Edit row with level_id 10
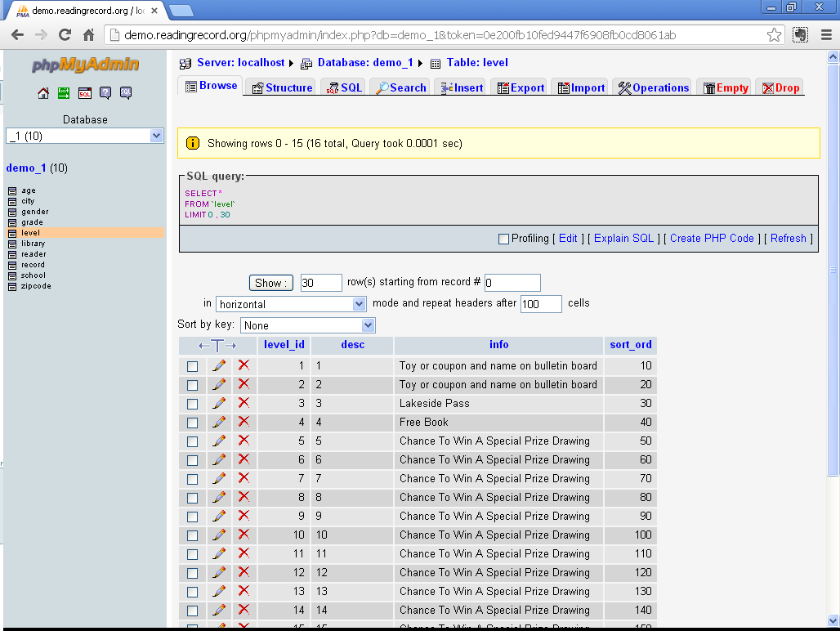Image resolution: width=840 pixels, height=631 pixels. click(x=219, y=535)
